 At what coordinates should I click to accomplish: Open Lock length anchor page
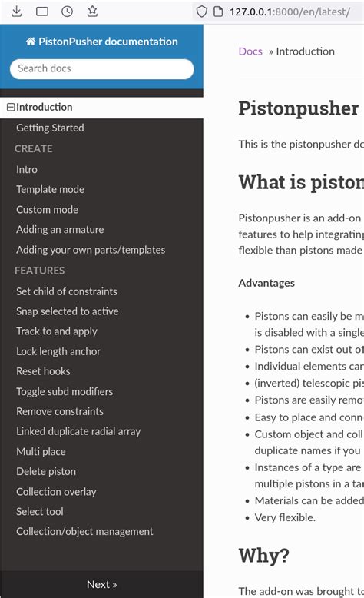[x=58, y=351]
